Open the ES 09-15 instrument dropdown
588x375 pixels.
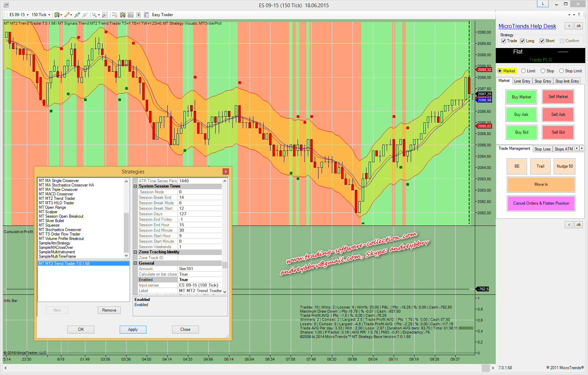tap(19, 15)
